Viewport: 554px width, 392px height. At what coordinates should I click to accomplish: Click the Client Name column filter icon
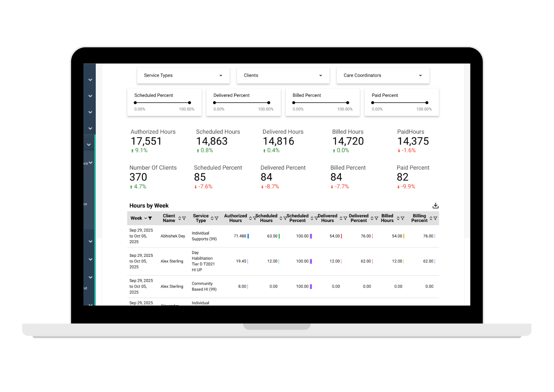184,218
